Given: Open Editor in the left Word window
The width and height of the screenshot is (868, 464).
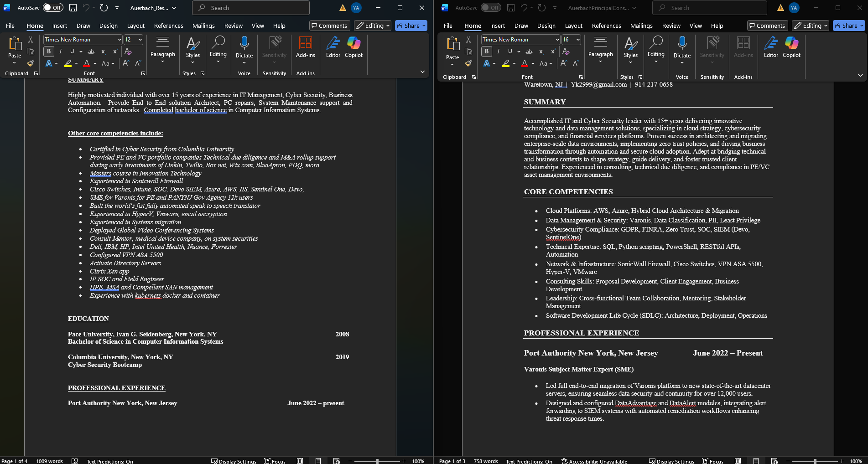Looking at the screenshot, I should (x=333, y=47).
